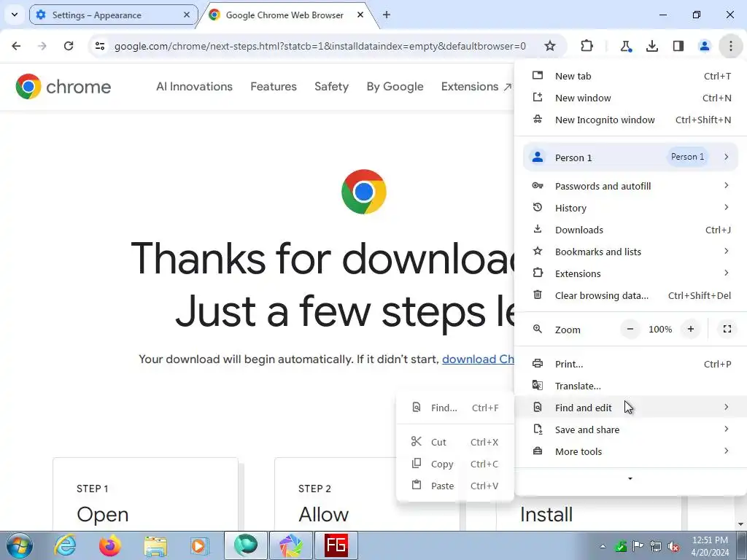Open the By Google page link
This screenshot has width=747, height=560.
pos(395,86)
